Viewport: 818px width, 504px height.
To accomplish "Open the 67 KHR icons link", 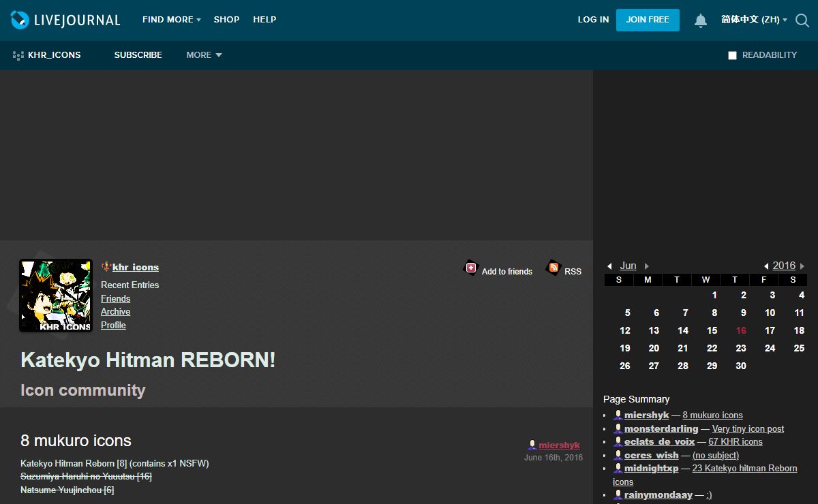I will 736,441.
